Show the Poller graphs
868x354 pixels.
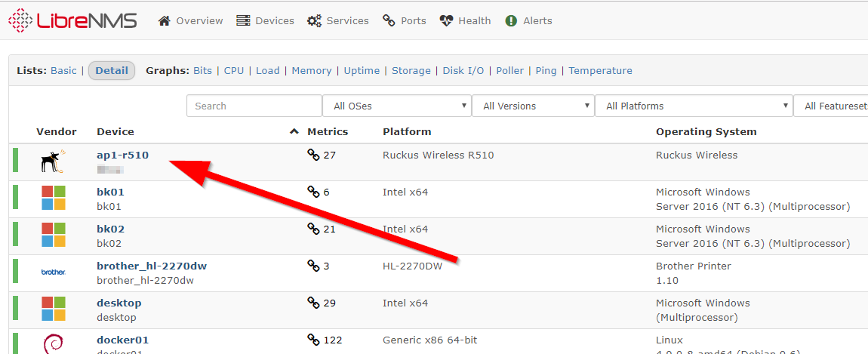tap(509, 70)
